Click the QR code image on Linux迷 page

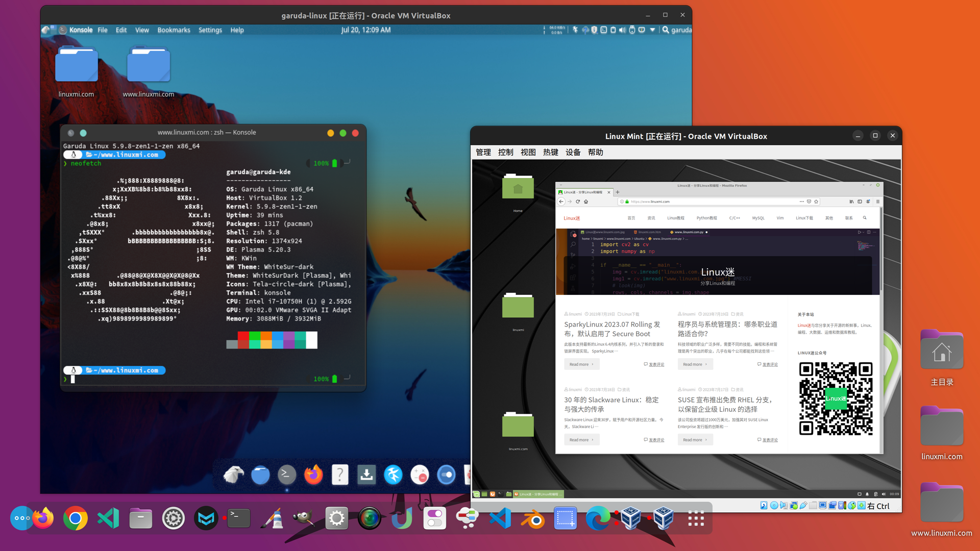coord(836,398)
